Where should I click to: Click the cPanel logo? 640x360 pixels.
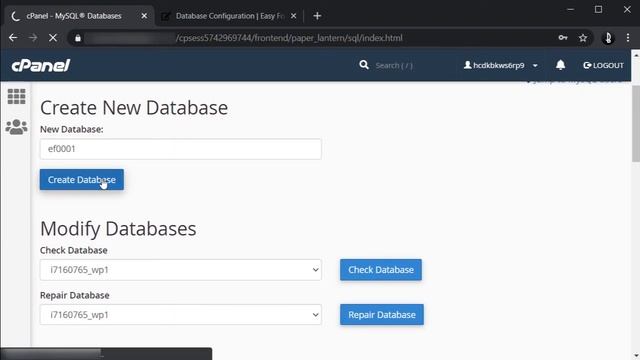click(41, 65)
